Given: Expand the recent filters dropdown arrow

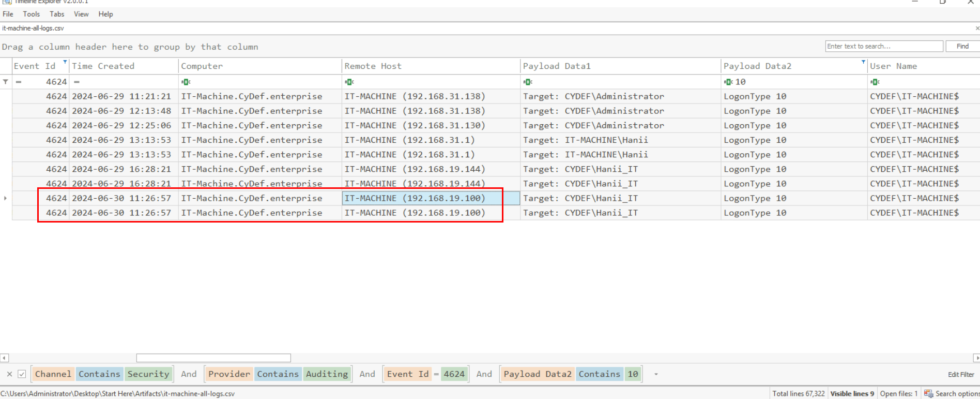Looking at the screenshot, I should [x=656, y=374].
